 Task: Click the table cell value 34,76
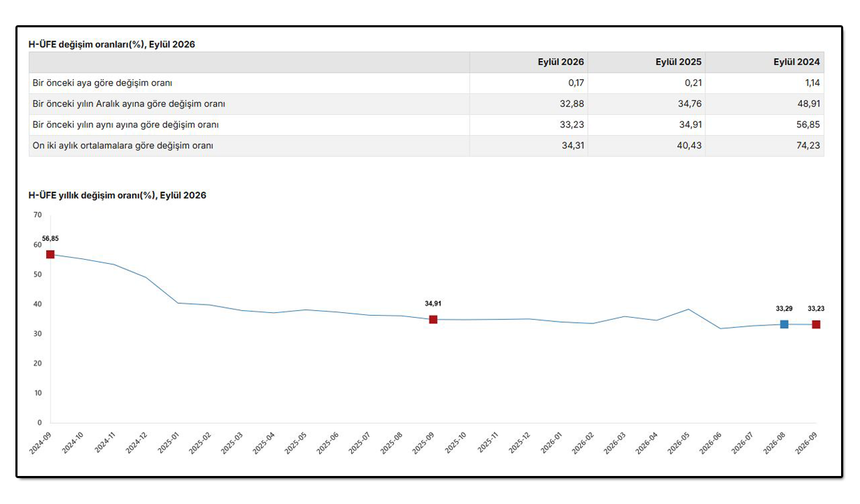point(690,104)
